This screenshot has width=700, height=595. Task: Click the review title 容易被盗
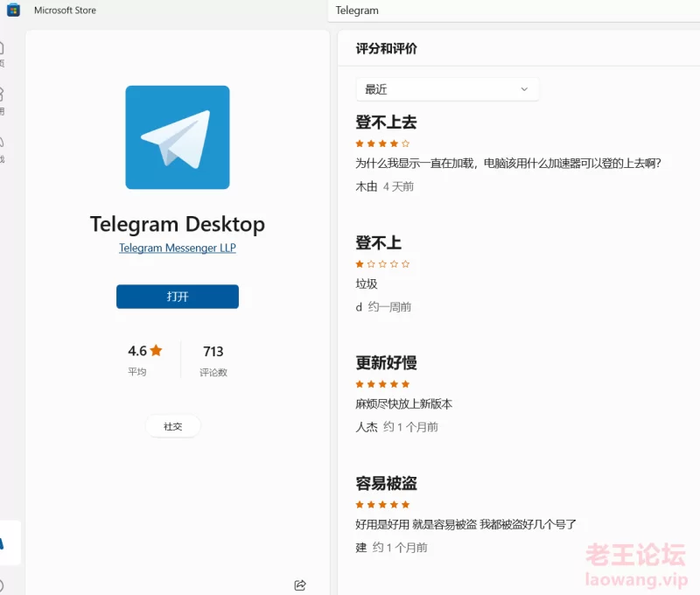pyautogui.click(x=386, y=483)
